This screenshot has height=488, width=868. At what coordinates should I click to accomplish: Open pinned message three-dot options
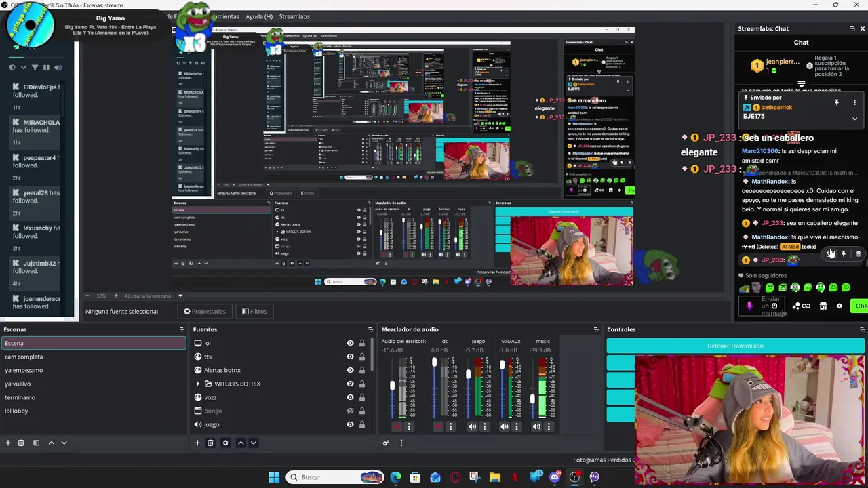point(854,102)
